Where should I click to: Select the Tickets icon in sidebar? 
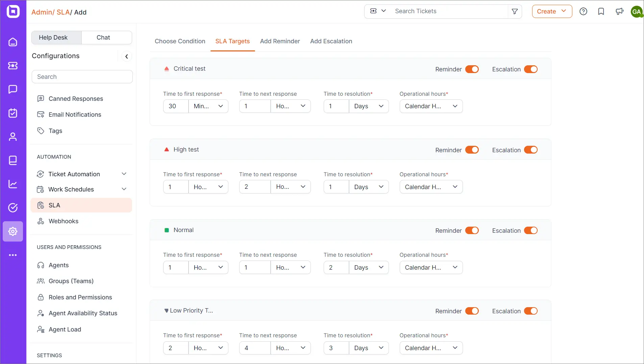pyautogui.click(x=13, y=66)
